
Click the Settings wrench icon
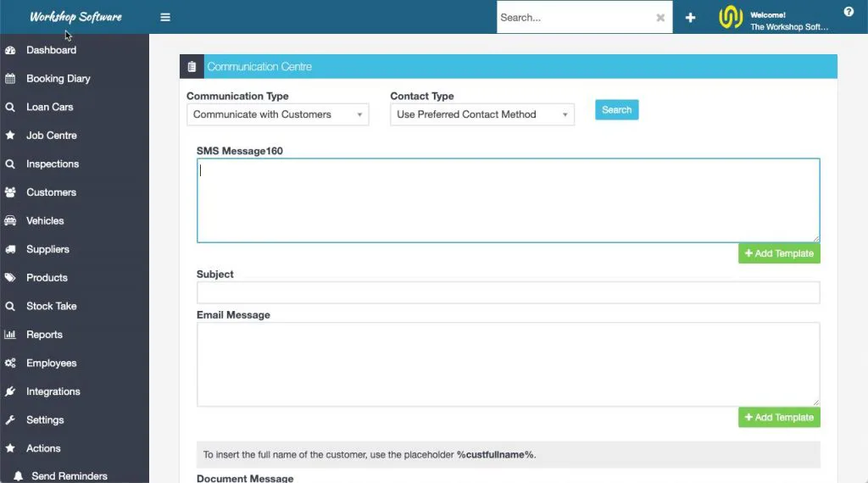pos(10,420)
